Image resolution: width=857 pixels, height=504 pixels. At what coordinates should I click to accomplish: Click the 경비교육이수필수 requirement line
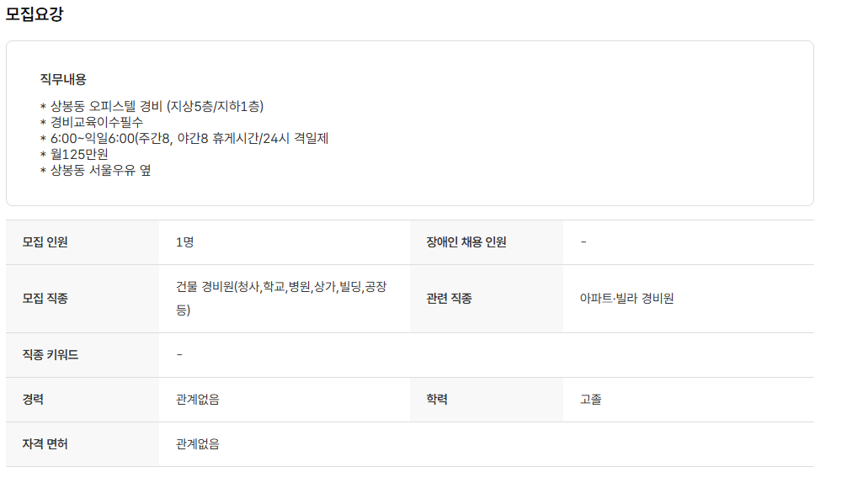coord(92,122)
